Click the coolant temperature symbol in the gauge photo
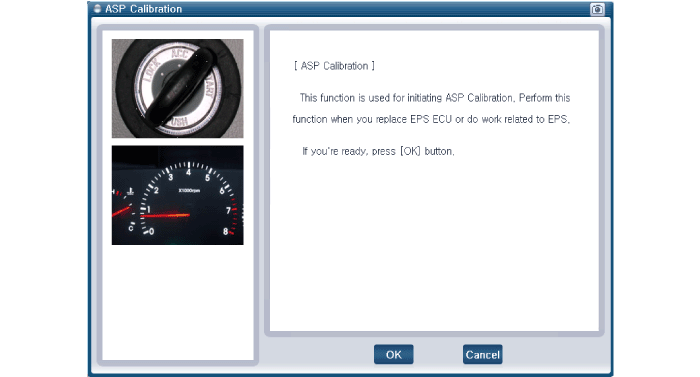Viewport: 700px width, 377px height. pyautogui.click(x=130, y=191)
